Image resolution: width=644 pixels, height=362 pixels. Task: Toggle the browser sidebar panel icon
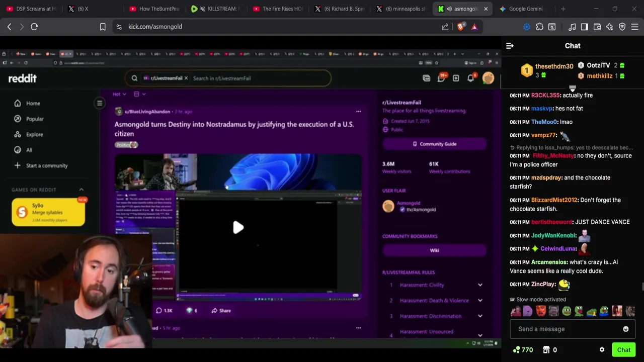[584, 27]
